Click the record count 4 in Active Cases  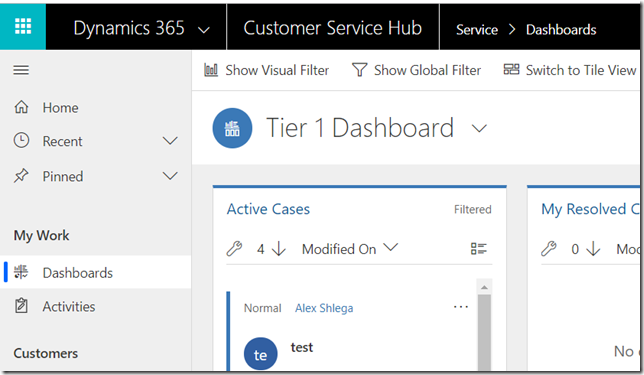coord(260,249)
